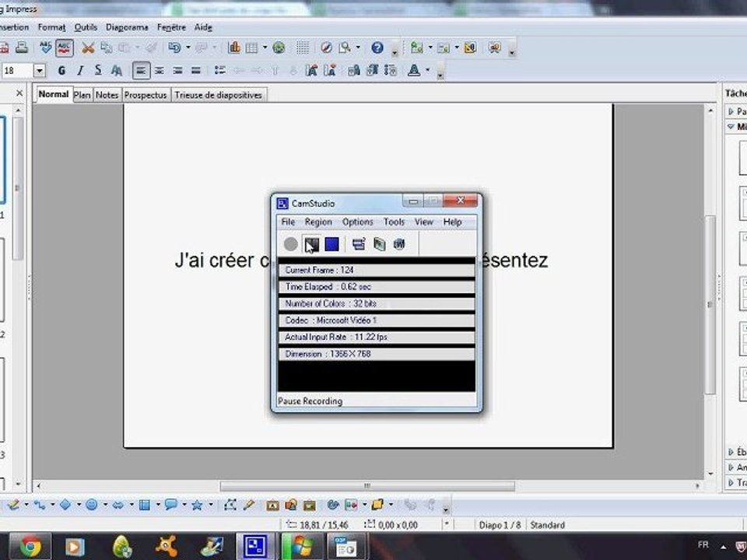Open the Diaporama menu
The height and width of the screenshot is (560, 747).
point(127,28)
